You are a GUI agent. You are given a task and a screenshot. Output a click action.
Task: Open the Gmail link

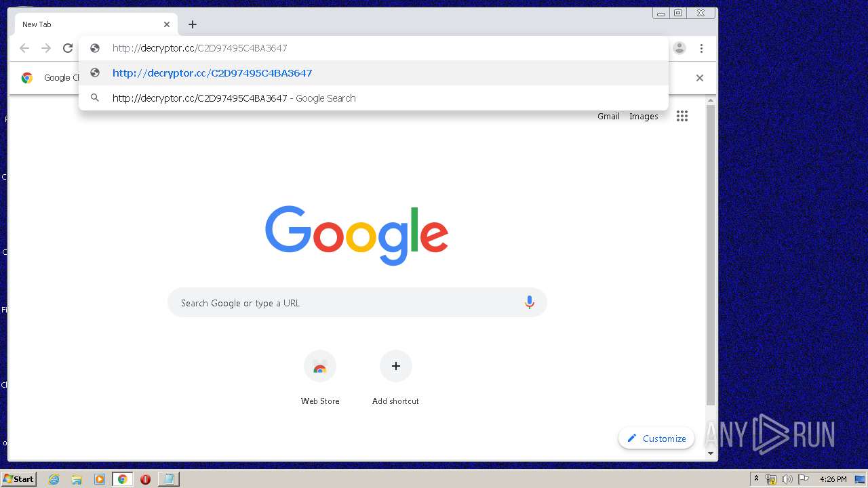pyautogui.click(x=608, y=117)
